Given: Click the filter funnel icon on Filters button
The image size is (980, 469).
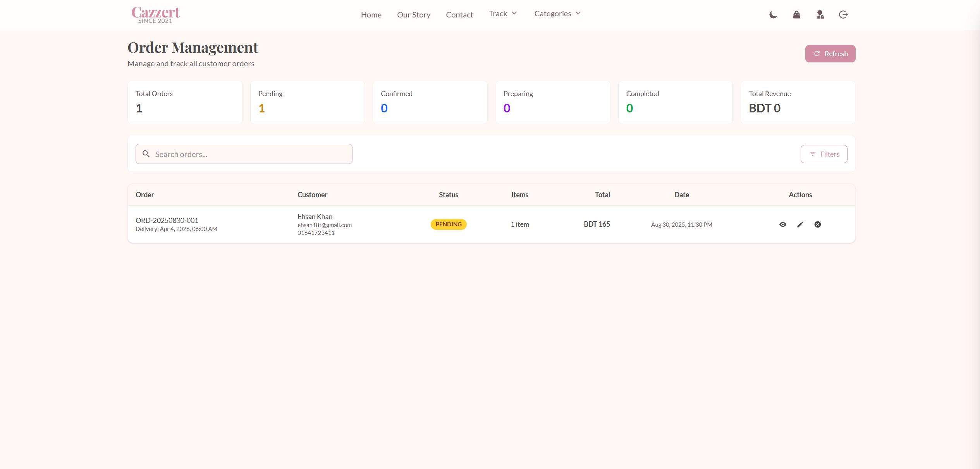Looking at the screenshot, I should [813, 154].
